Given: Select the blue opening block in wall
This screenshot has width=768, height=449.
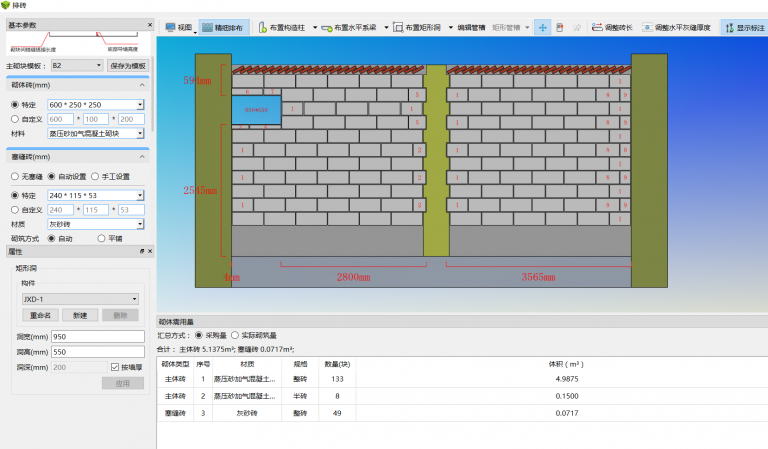Looking at the screenshot, I should pyautogui.click(x=254, y=107).
